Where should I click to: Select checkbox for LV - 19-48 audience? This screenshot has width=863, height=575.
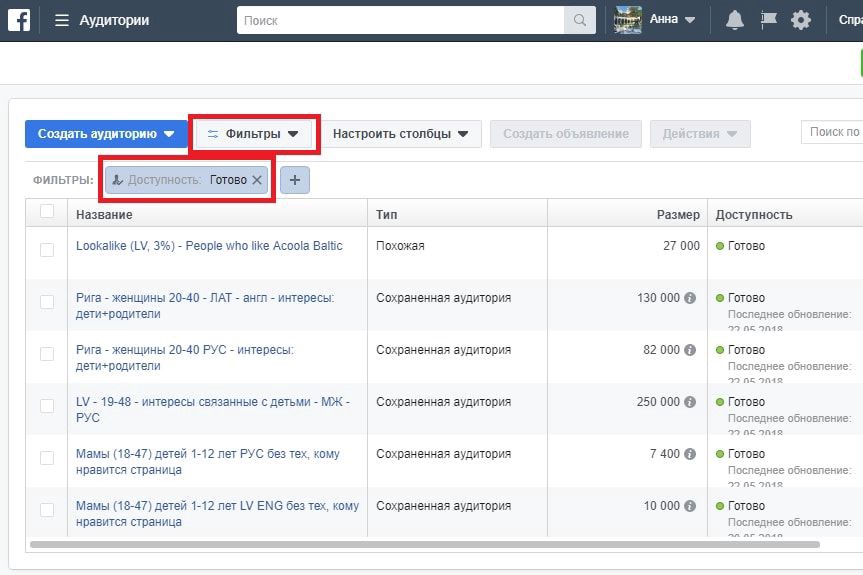(47, 406)
